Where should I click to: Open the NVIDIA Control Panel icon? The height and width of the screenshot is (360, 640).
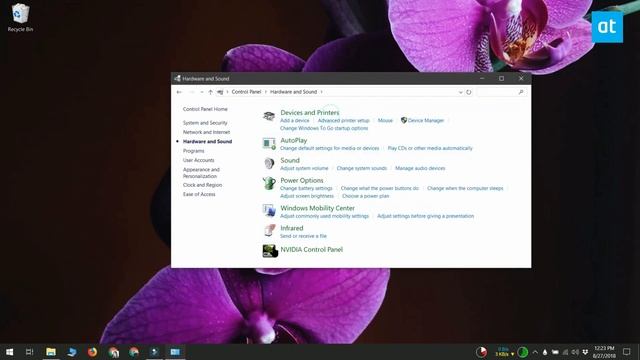270,251
